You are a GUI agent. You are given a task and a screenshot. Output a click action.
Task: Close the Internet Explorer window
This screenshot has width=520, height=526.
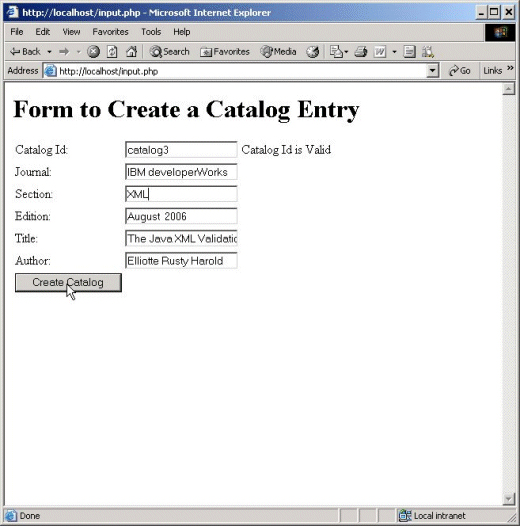coord(509,12)
